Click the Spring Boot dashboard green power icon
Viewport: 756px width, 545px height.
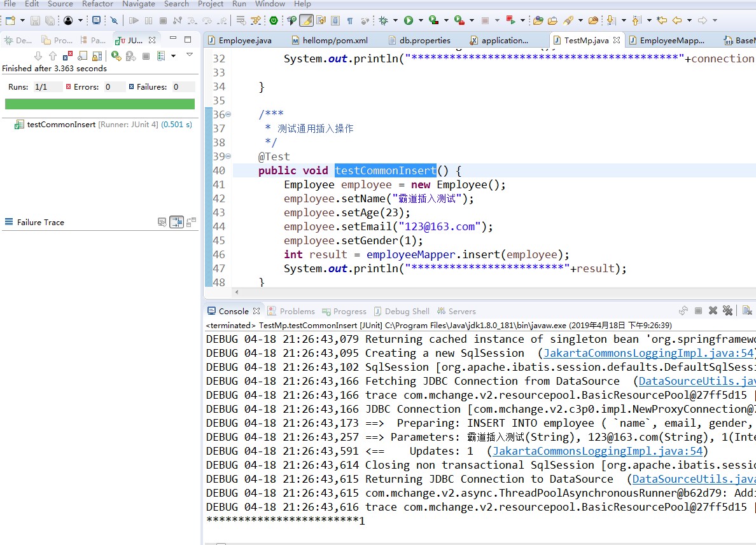(274, 20)
